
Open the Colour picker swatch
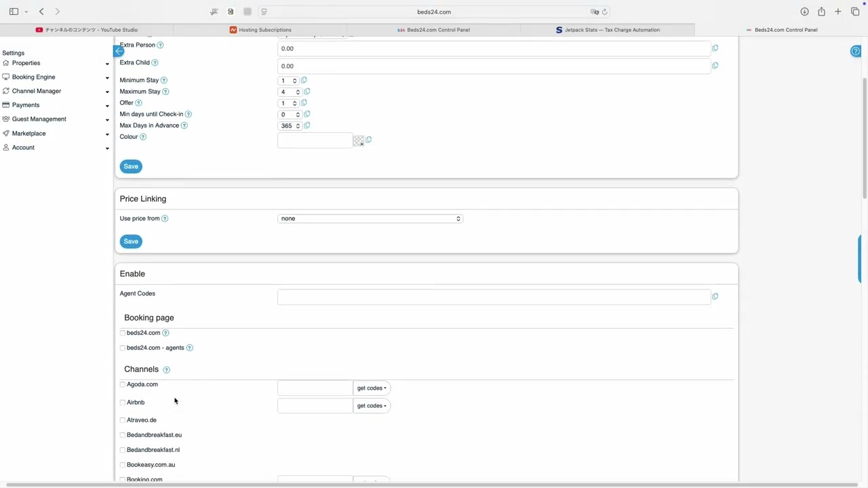[359, 140]
